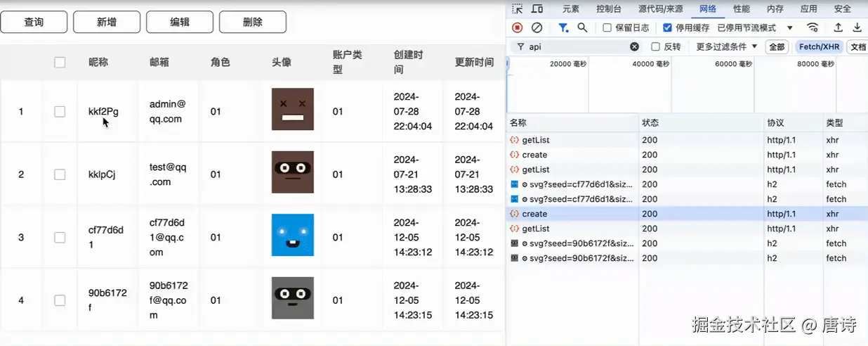This screenshot has width=868, height=346.
Task: Select the first getList request row
Action: 687,140
